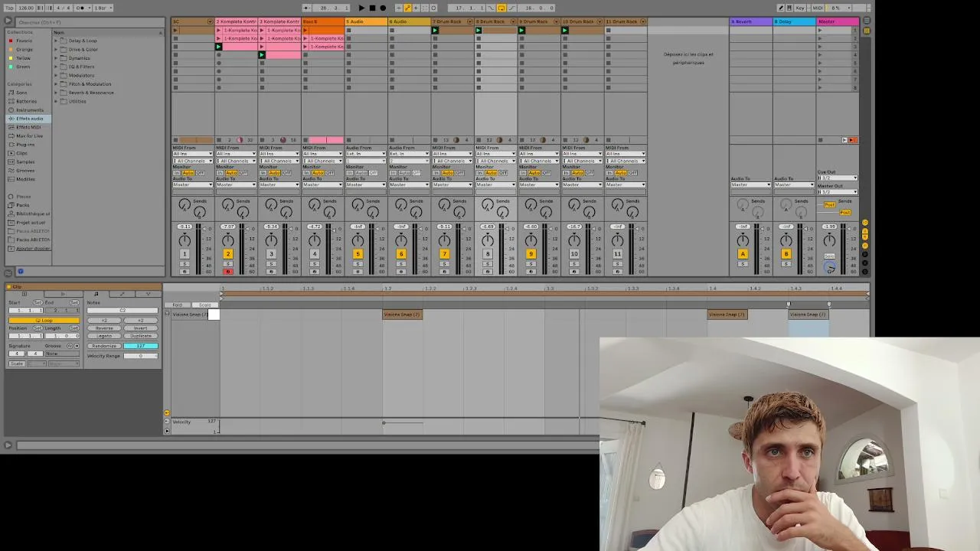Select the B Delay return track header

pyautogui.click(x=794, y=21)
